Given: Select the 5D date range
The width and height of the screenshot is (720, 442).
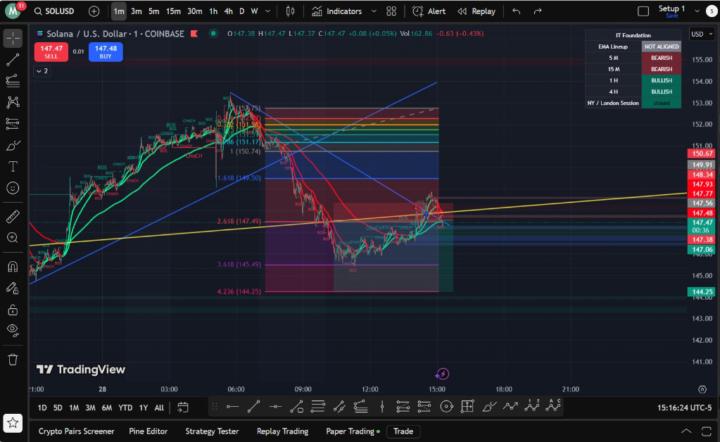Looking at the screenshot, I should pyautogui.click(x=57, y=408).
